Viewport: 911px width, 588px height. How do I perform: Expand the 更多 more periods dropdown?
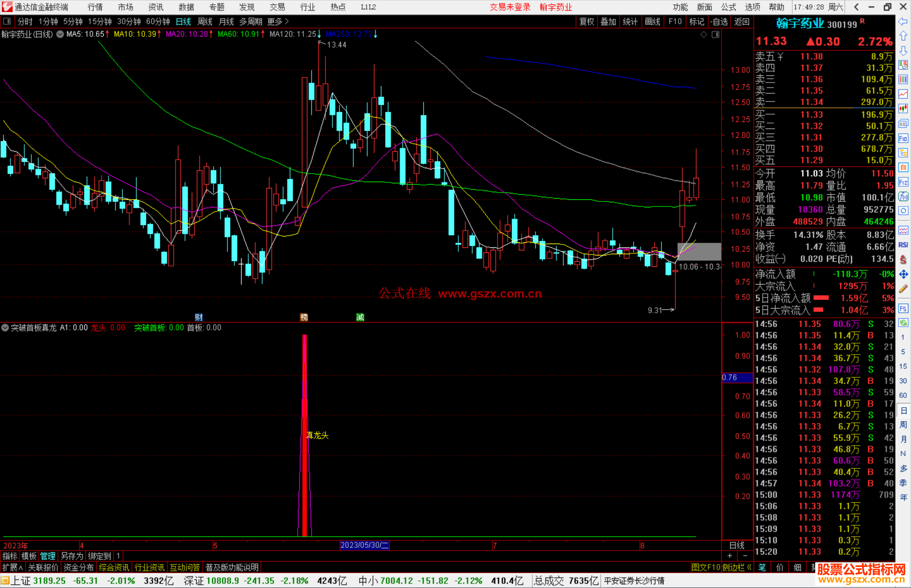pyautogui.click(x=278, y=21)
